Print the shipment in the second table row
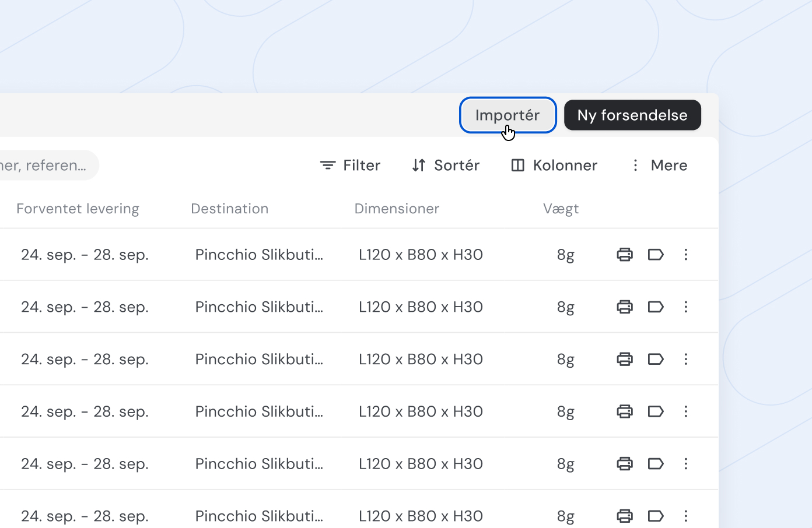The height and width of the screenshot is (528, 812). (x=625, y=307)
